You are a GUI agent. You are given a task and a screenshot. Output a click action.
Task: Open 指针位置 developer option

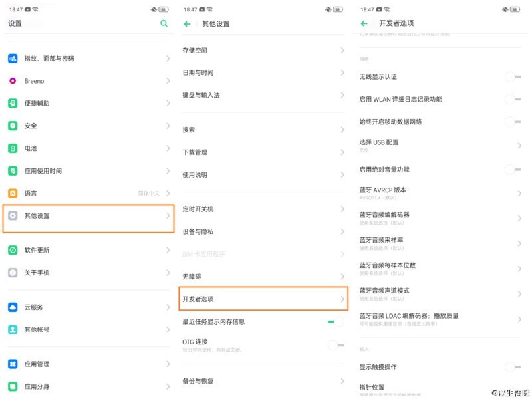pyautogui.click(x=440, y=389)
